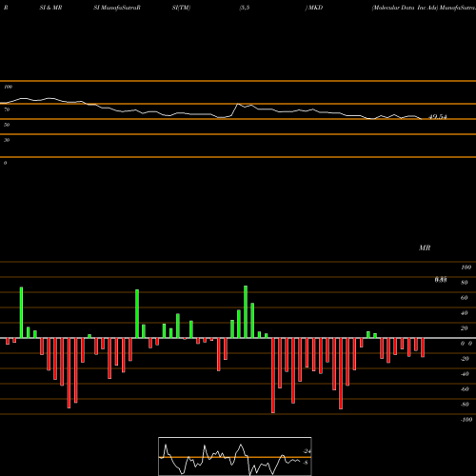Click the 'SI(TM)' header text

pos(181,8)
